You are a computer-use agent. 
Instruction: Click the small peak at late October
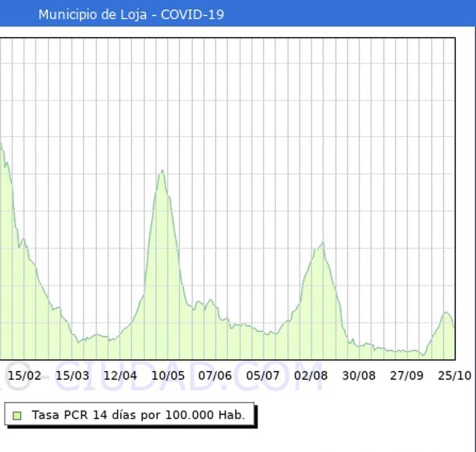tap(446, 312)
